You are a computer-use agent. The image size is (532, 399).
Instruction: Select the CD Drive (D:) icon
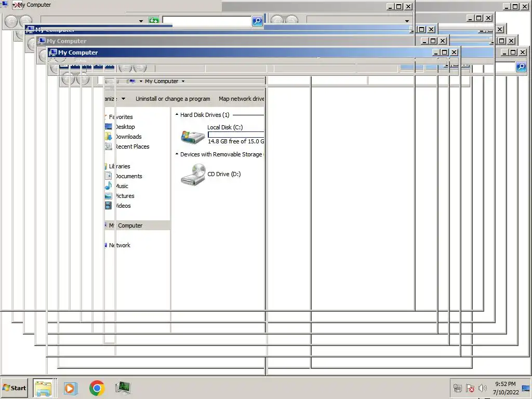point(193,175)
